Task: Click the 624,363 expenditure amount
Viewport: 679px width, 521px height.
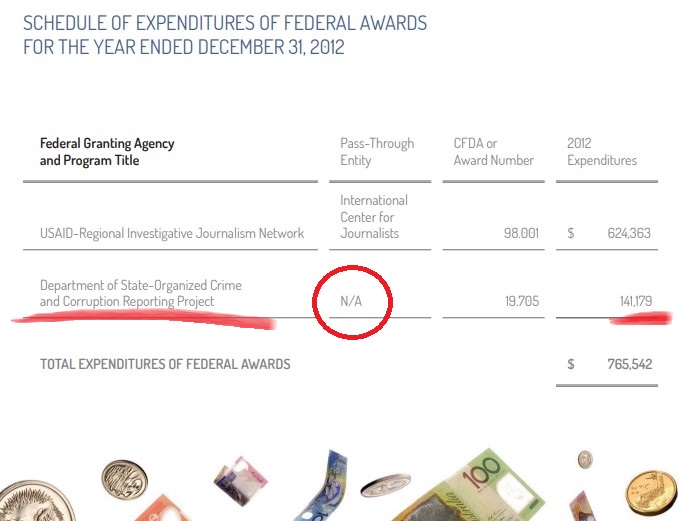Action: (x=629, y=233)
